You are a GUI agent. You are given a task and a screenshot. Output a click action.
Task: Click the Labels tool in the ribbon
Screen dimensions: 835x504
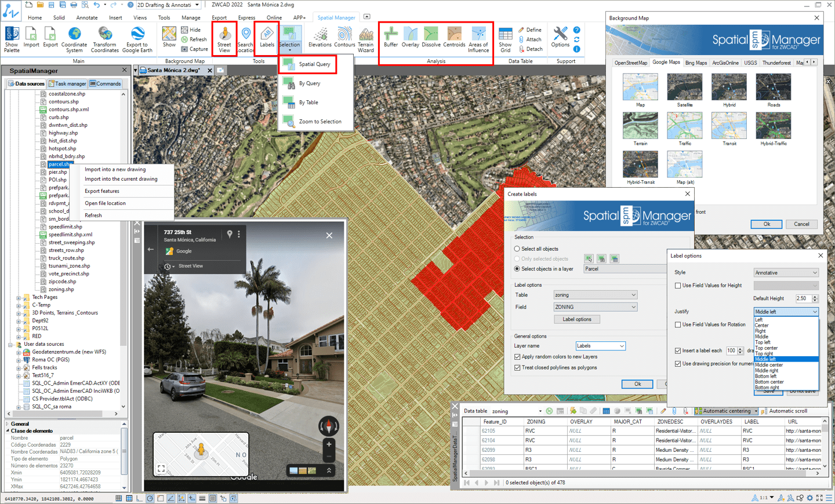[x=267, y=37]
